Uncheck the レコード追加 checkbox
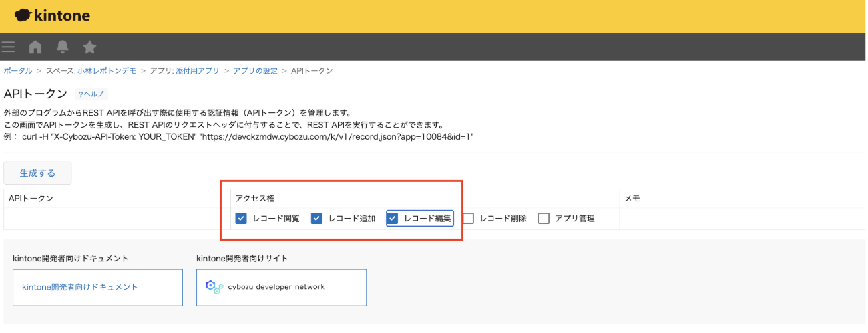 (317, 218)
